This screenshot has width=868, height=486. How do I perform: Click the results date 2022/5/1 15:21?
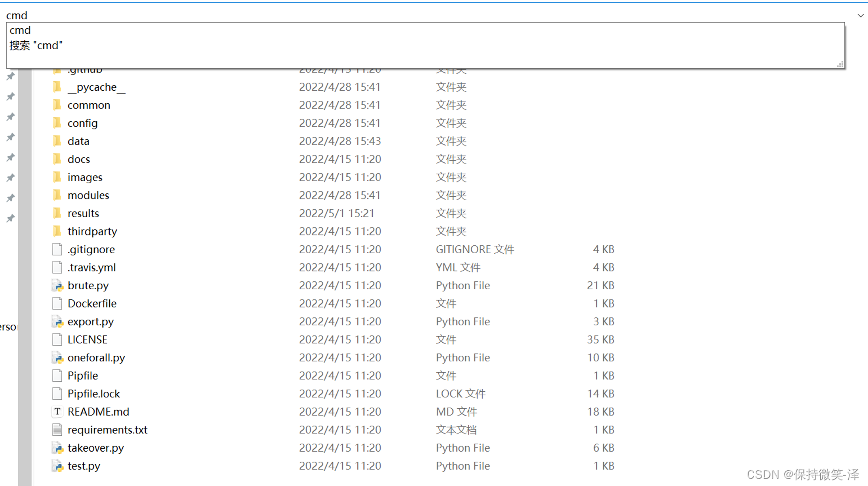(x=336, y=213)
